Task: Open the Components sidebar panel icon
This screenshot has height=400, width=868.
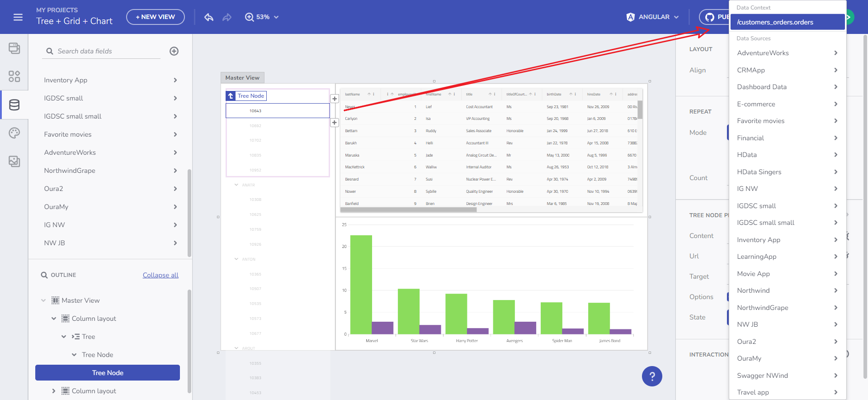Action: point(14,76)
